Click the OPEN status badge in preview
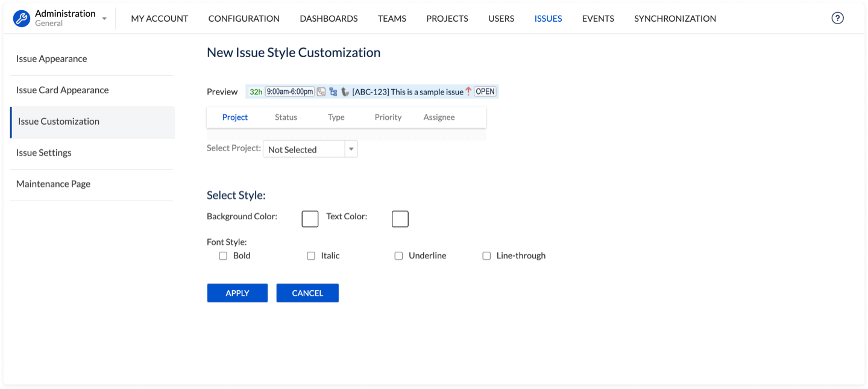868x389 pixels. (485, 92)
